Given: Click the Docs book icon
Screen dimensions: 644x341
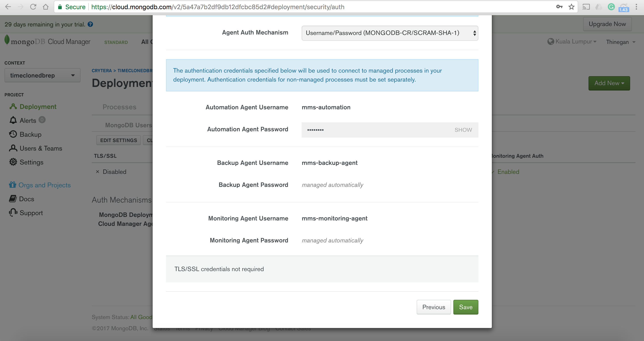Looking at the screenshot, I should coord(13,199).
